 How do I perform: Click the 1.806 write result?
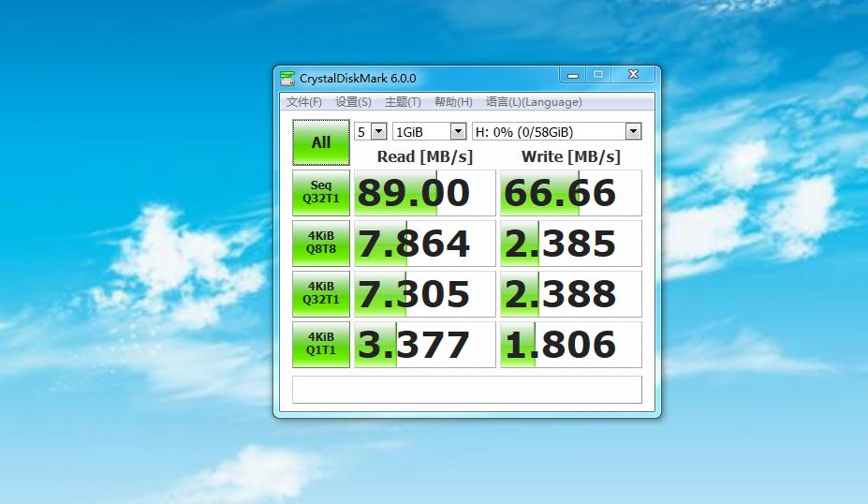(571, 345)
